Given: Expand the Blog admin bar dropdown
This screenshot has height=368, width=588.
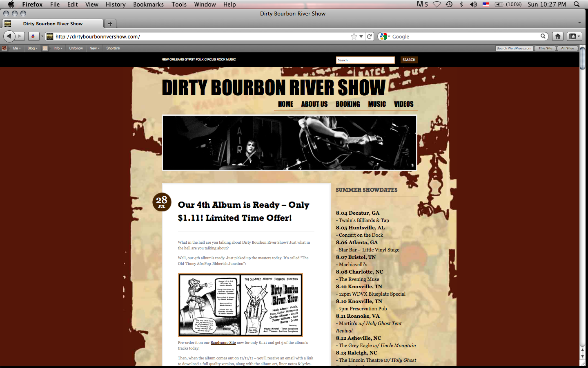Looking at the screenshot, I should (32, 48).
